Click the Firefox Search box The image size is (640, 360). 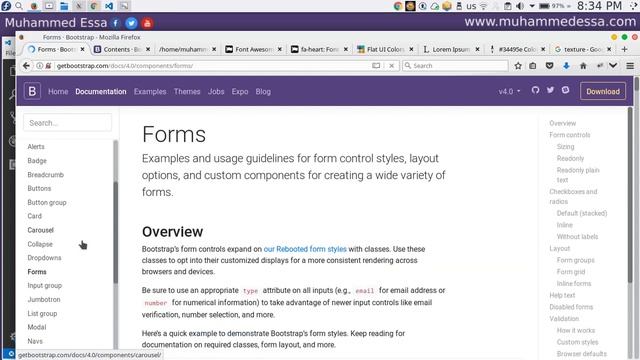(455, 66)
